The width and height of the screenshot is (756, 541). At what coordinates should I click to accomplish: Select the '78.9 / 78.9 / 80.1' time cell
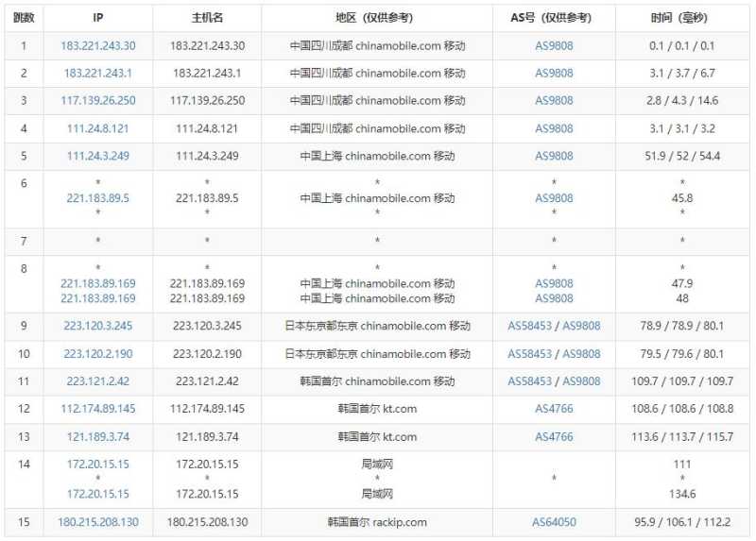682,326
